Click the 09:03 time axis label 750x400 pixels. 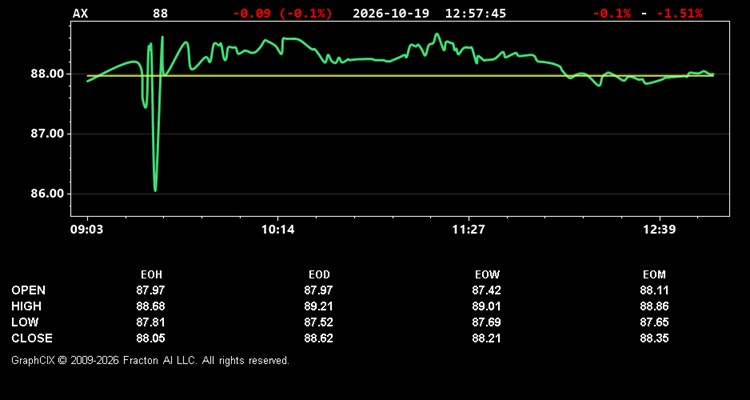(x=87, y=230)
